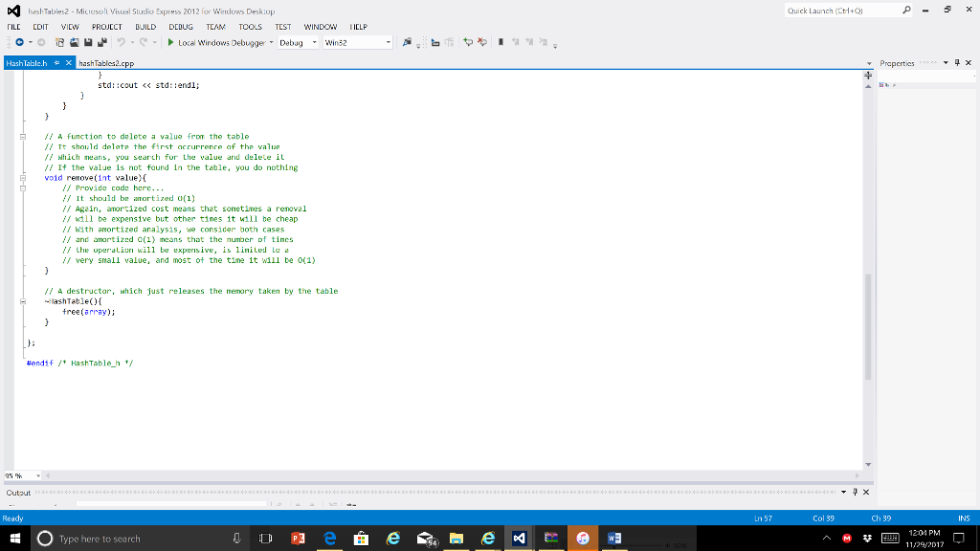Click the vertical scrollbar thumb in the editor
980x551 pixels.
(868, 327)
